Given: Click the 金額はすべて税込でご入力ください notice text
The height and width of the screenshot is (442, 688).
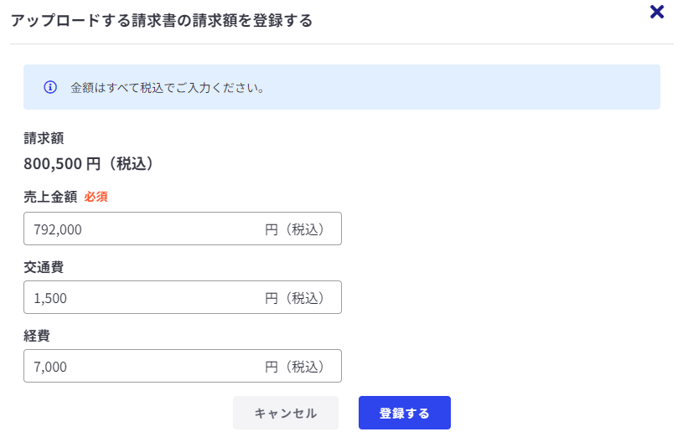Looking at the screenshot, I should pyautogui.click(x=167, y=87).
